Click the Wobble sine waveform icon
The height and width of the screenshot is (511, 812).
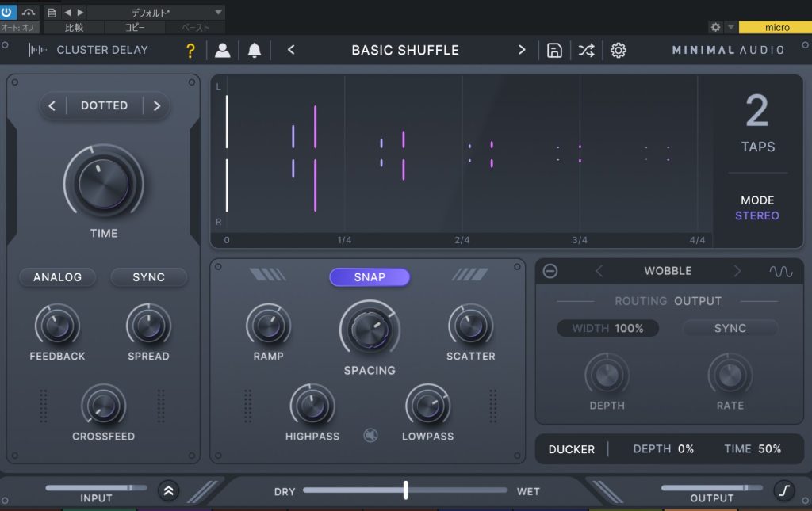[780, 271]
